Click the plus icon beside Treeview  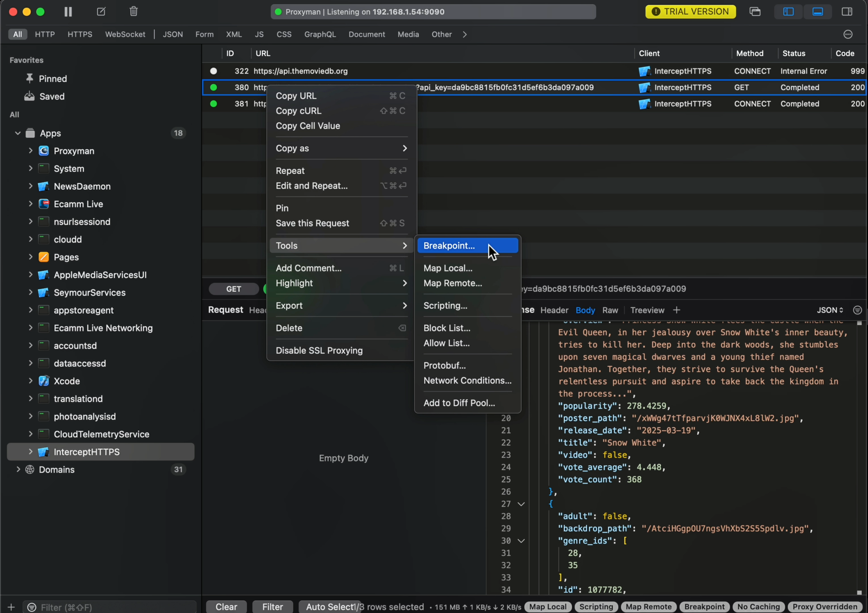pos(676,310)
